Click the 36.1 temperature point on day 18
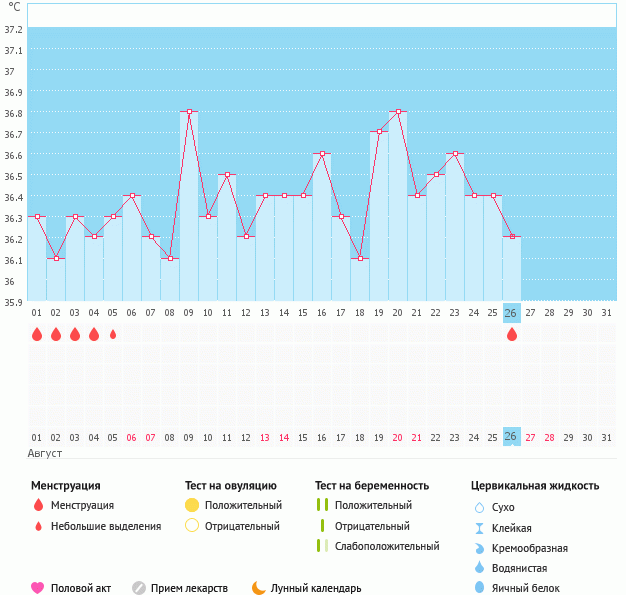The height and width of the screenshot is (595, 626). [360, 258]
